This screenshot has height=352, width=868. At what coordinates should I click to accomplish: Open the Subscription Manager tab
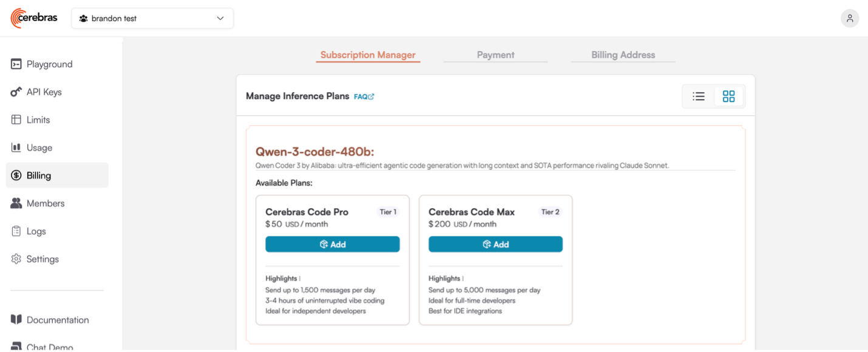click(368, 55)
